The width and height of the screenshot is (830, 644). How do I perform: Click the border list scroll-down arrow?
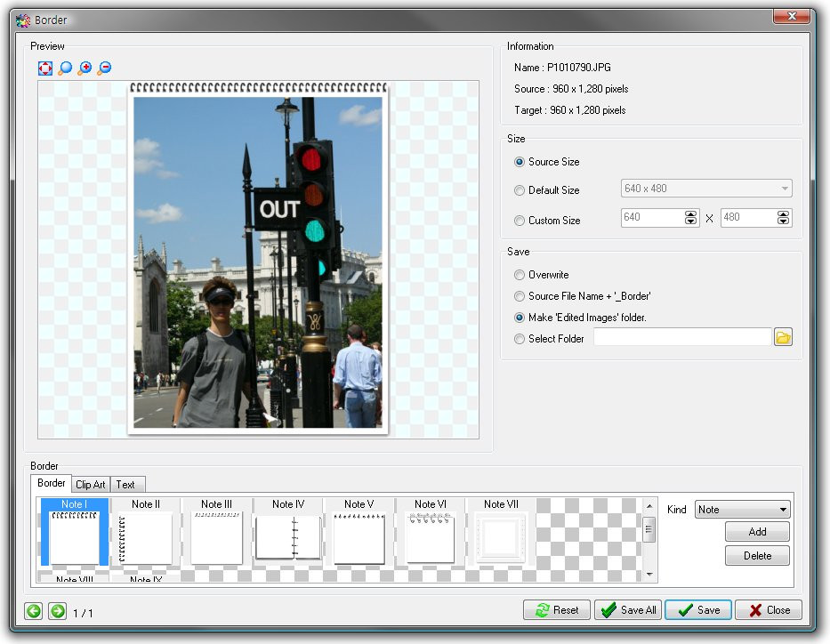click(x=649, y=574)
